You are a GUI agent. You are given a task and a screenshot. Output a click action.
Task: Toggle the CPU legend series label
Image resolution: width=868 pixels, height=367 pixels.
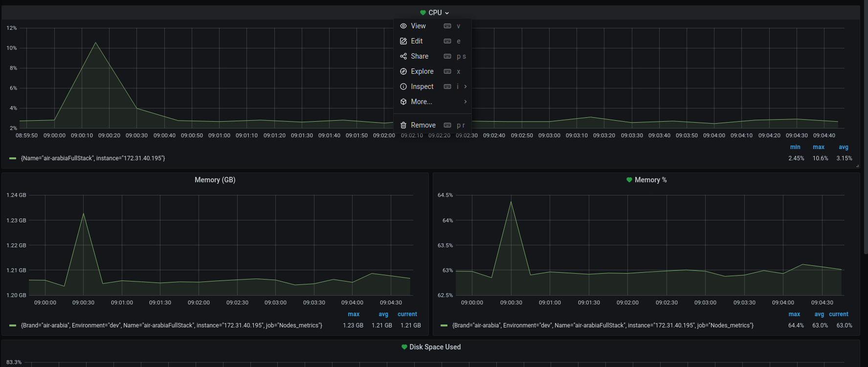click(93, 158)
